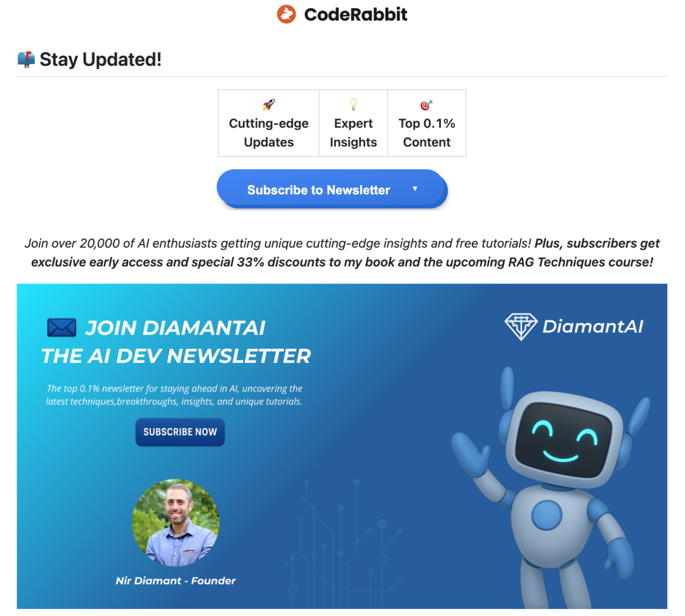Click the Cutting-edge Updates table cell
The width and height of the screenshot is (685, 616).
[269, 123]
